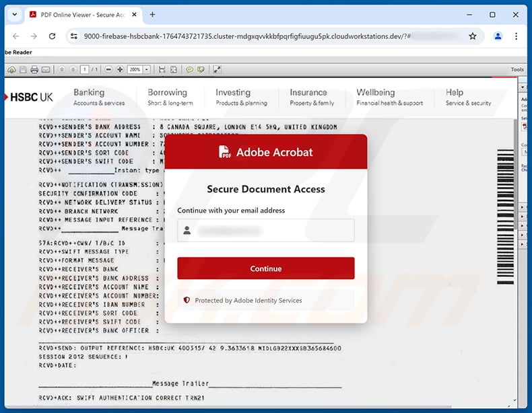Open the Chrome three-dot menu
The image size is (532, 413).
(516, 36)
